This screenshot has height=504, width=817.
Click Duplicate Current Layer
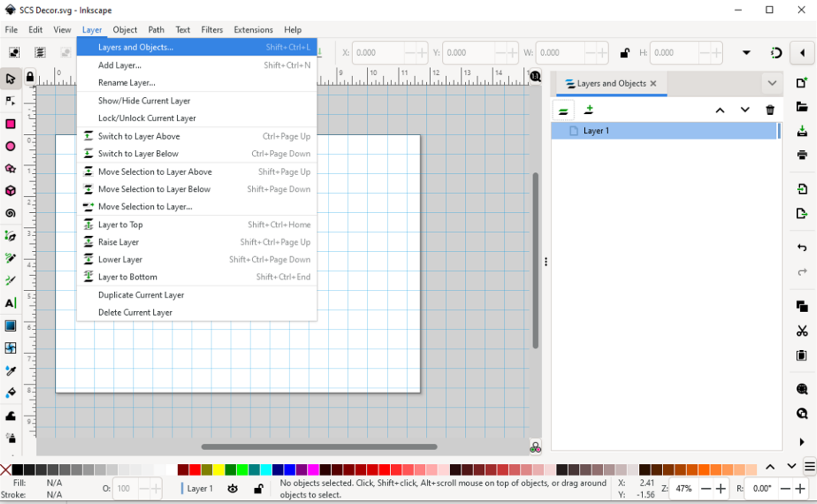tap(141, 295)
